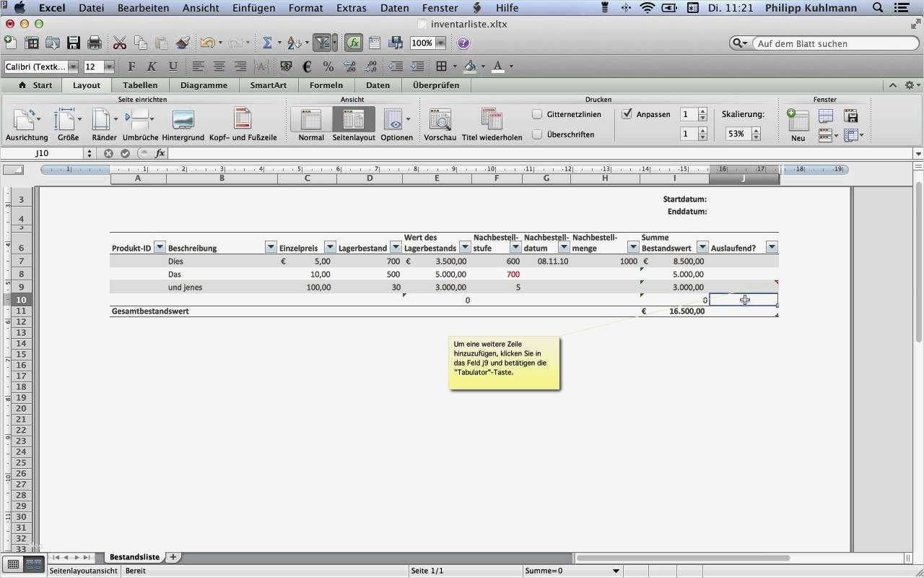Switch to Normal view
Screen dimensions: 924x578
point(311,124)
